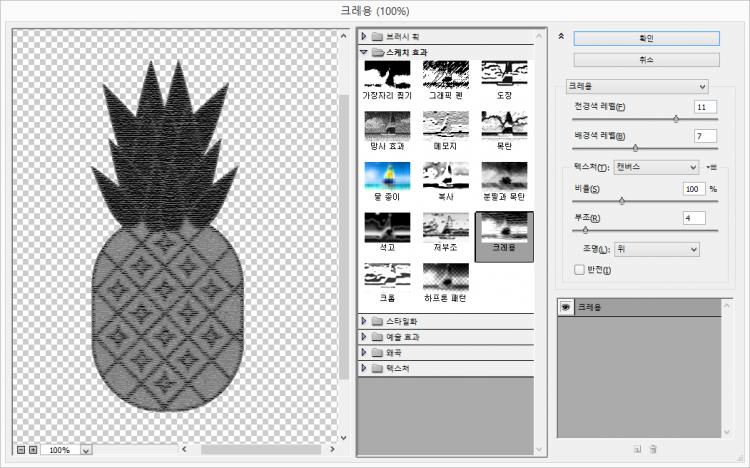Collapse filter thumbnails with double-arrow button
This screenshot has height=468, width=750.
tap(561, 36)
